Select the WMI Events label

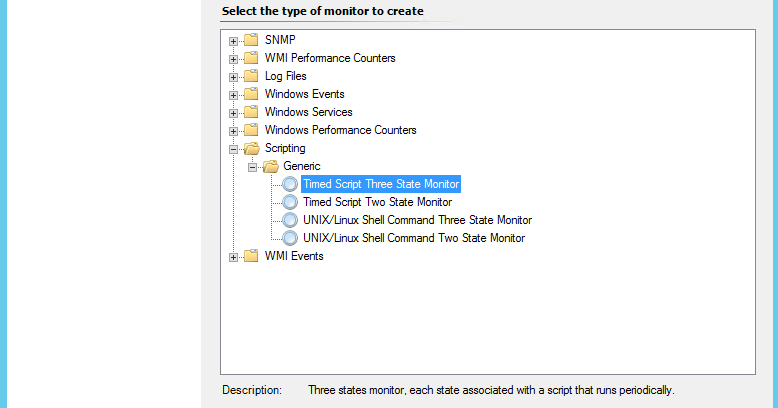(294, 256)
